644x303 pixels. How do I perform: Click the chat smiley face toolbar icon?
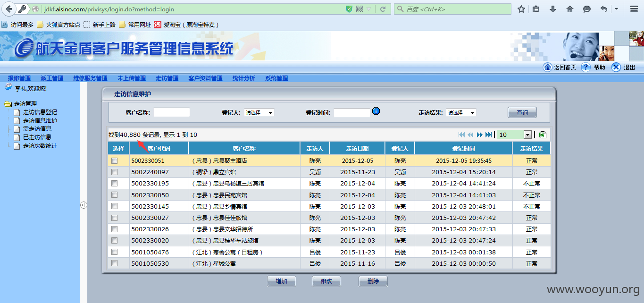tap(587, 9)
